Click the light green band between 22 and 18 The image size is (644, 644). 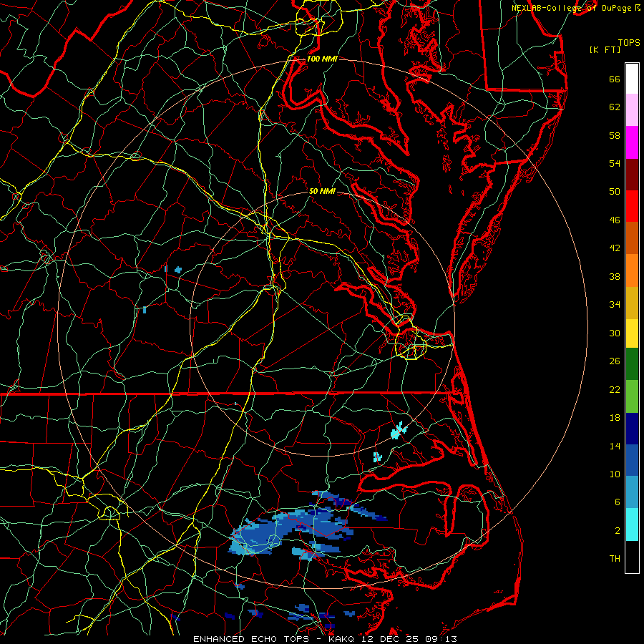(632, 396)
